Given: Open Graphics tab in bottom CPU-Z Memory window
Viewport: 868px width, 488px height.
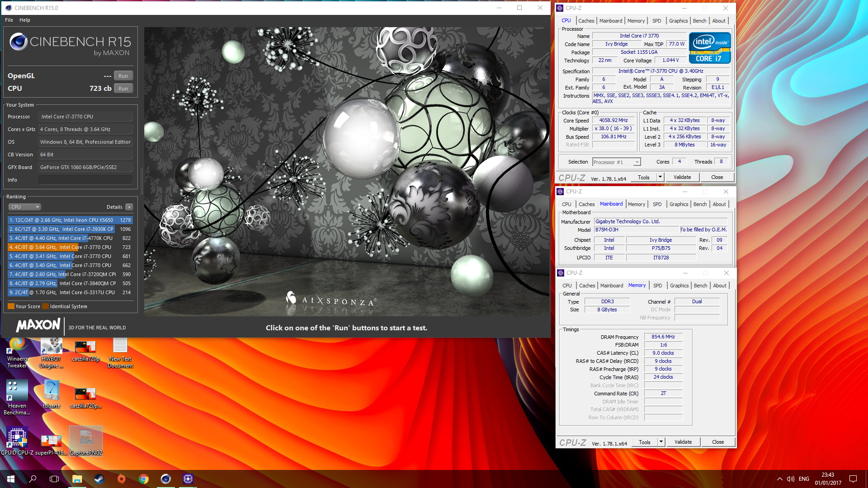Looking at the screenshot, I should 679,286.
